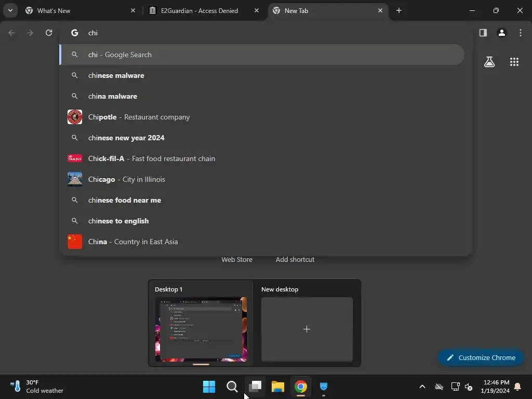The width and height of the screenshot is (532, 399).
Task: Focus the address bar containing 'chi'
Action: (264, 33)
